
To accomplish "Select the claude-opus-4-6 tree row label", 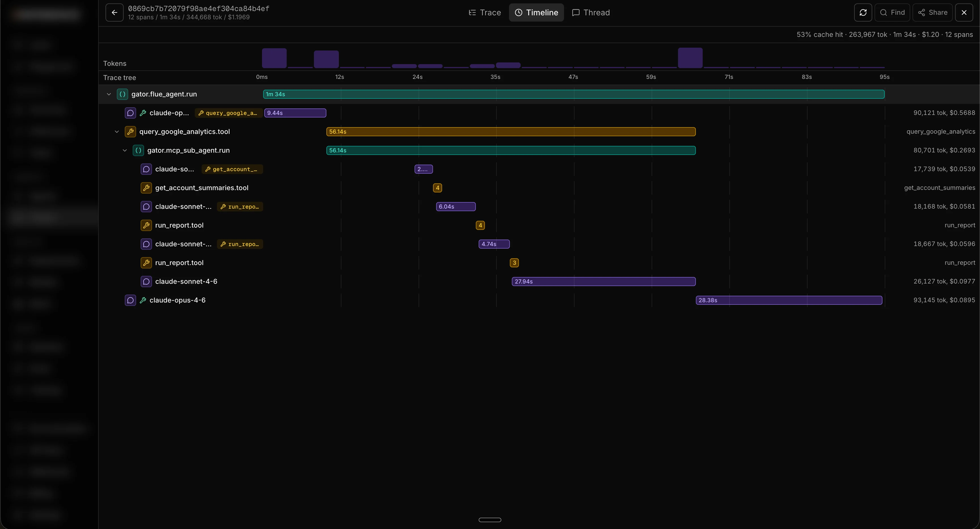I will (x=177, y=300).
